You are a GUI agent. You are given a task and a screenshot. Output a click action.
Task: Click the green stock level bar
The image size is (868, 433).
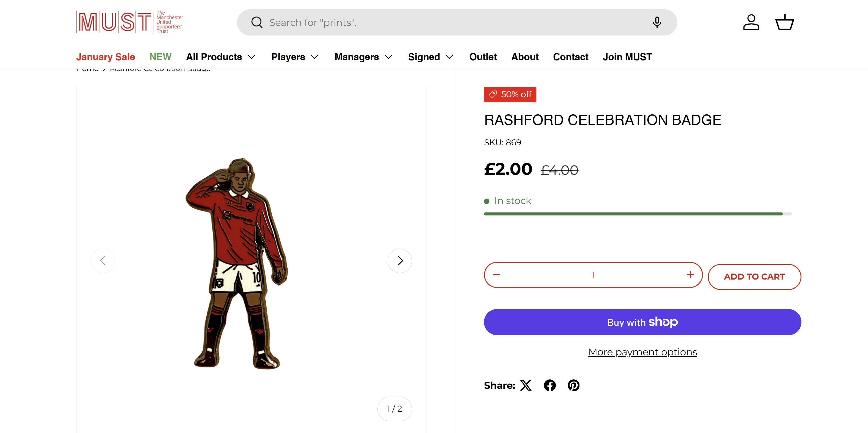633,214
